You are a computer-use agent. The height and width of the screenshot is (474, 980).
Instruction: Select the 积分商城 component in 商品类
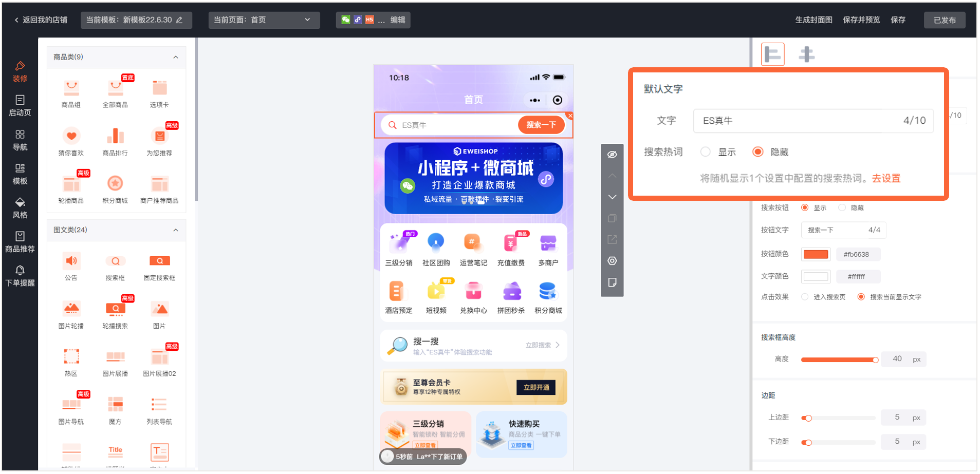point(115,184)
